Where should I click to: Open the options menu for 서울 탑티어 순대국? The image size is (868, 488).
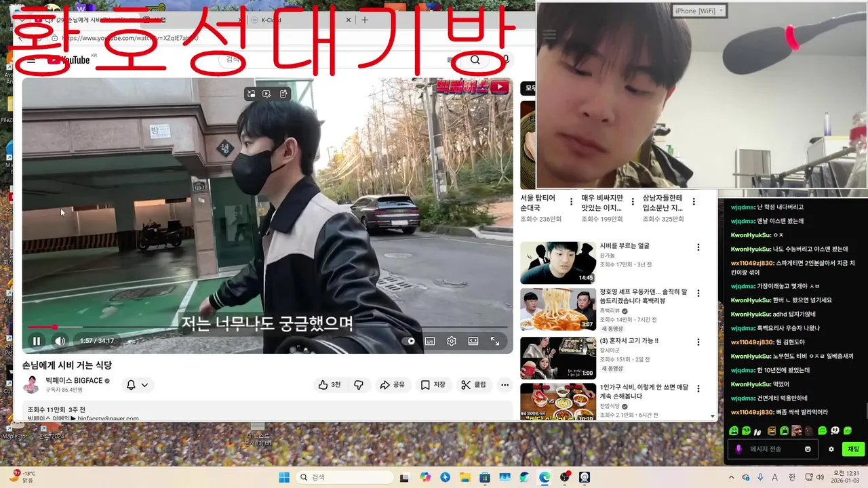[571, 202]
